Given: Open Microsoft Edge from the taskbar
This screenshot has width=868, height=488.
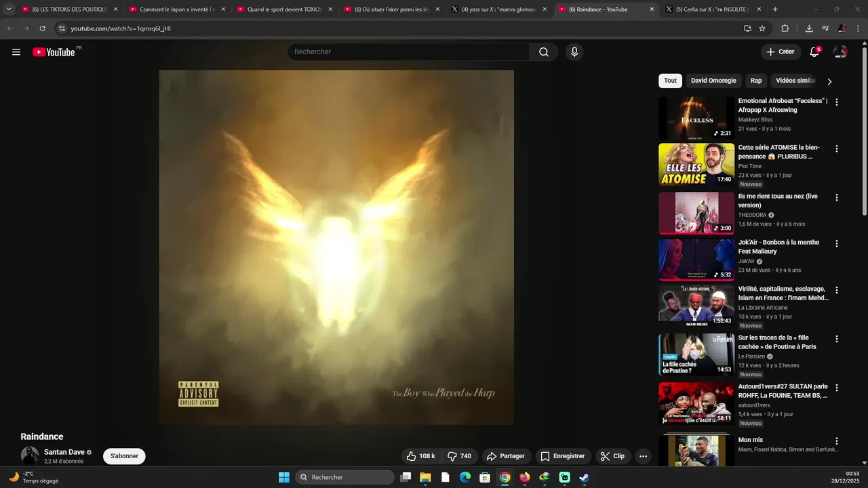Looking at the screenshot, I should [465, 477].
